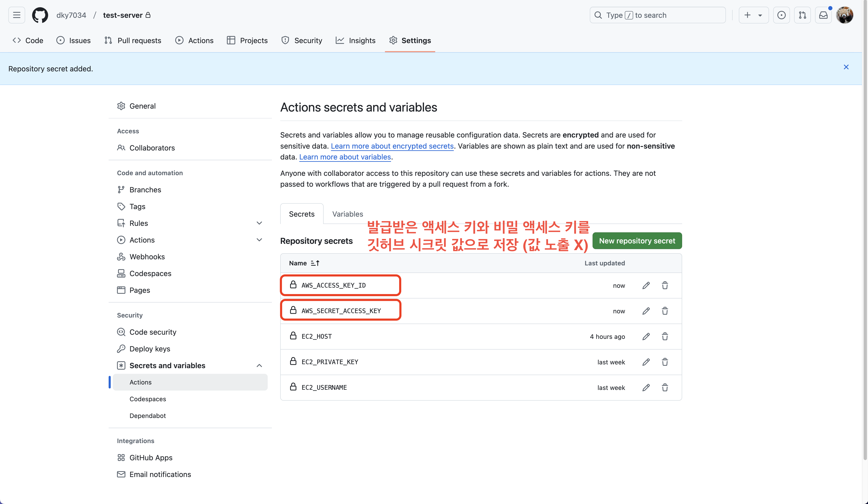Click the Type to search field
868x504 pixels.
657,15
